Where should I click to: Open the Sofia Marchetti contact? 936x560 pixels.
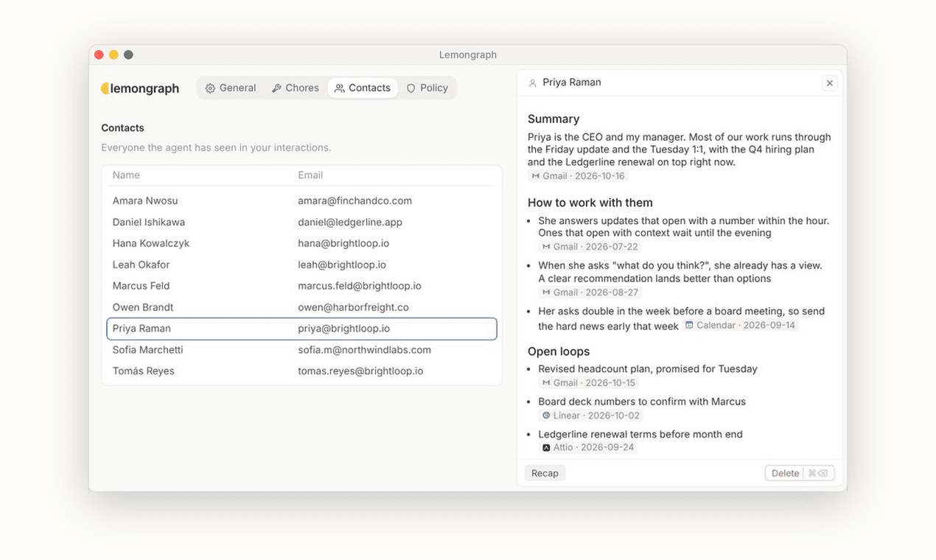point(302,350)
